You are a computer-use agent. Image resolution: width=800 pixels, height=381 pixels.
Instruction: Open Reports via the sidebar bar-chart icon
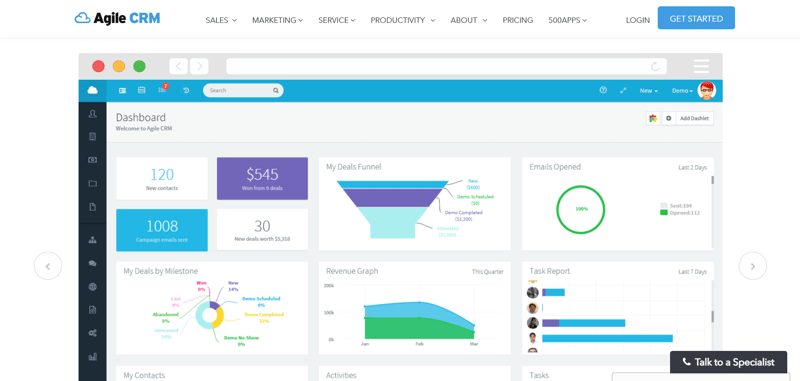tap(92, 357)
